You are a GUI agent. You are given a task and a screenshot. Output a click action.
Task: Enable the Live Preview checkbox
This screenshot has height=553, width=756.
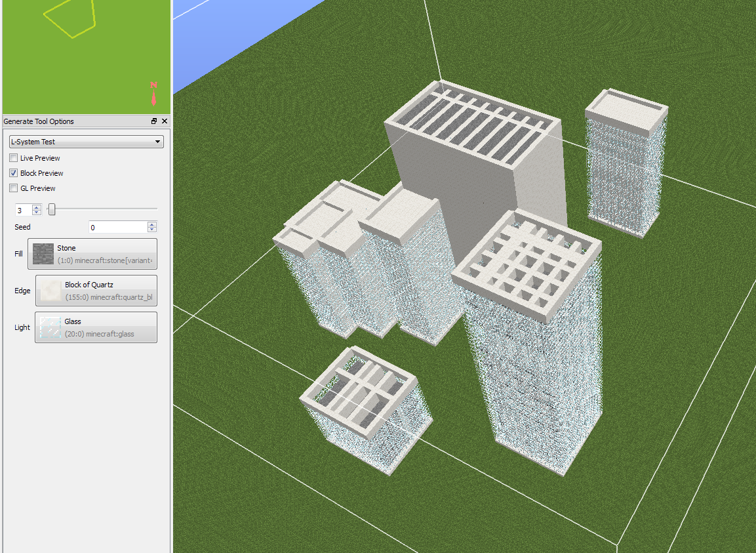(14, 158)
